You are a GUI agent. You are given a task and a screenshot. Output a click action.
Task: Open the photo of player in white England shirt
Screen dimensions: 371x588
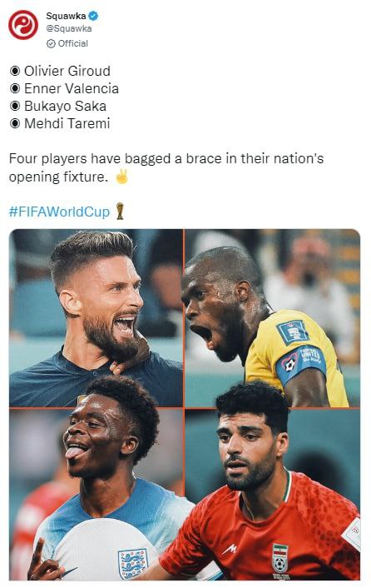pyautogui.click(x=96, y=494)
